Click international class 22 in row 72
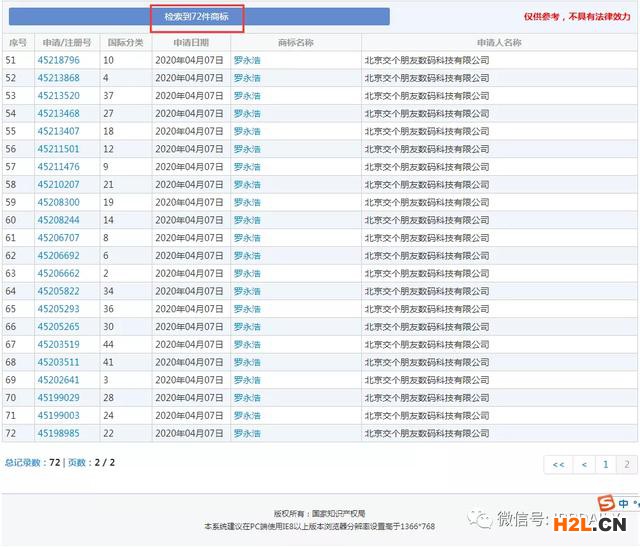This screenshot has height=547, width=640. (108, 434)
